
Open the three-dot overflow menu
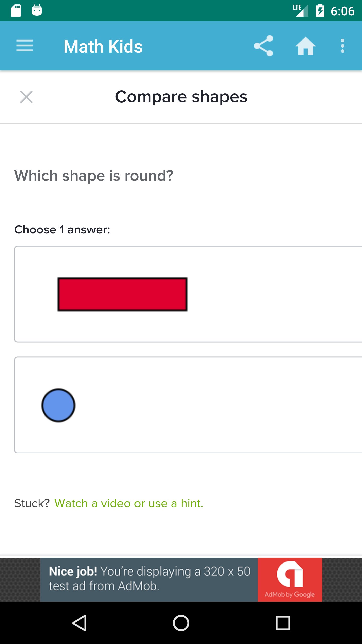coord(342,46)
